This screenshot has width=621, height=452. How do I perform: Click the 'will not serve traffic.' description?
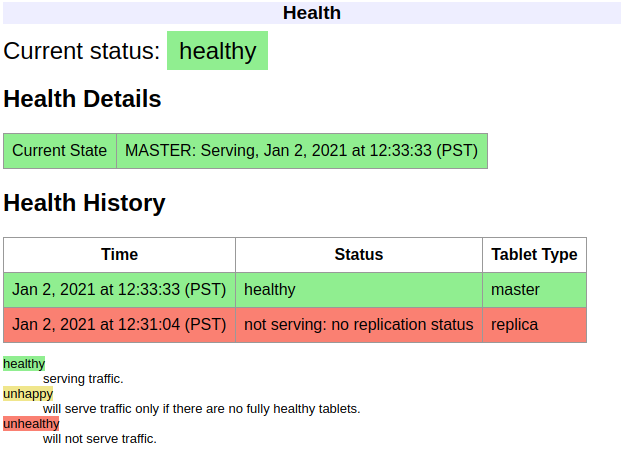point(100,439)
